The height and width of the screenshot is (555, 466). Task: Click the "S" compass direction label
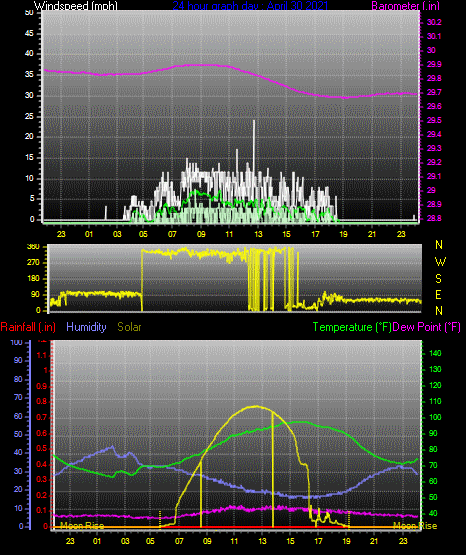[438, 279]
